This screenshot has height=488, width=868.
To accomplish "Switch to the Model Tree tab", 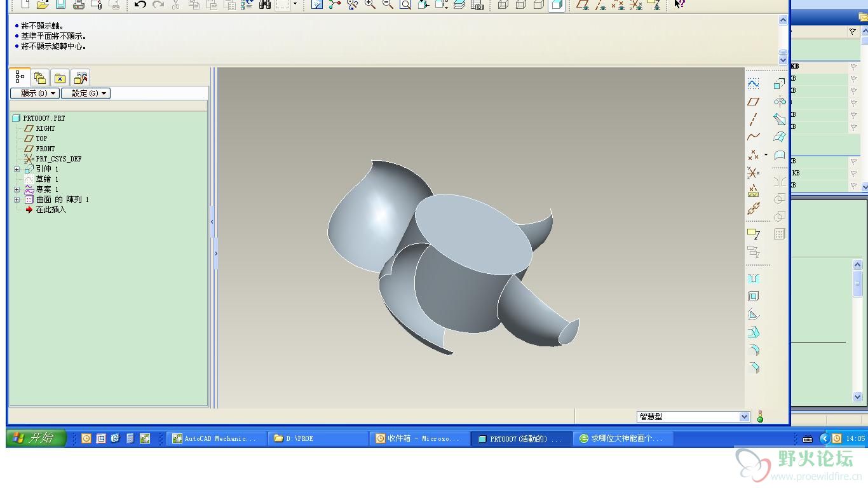I will (x=20, y=78).
